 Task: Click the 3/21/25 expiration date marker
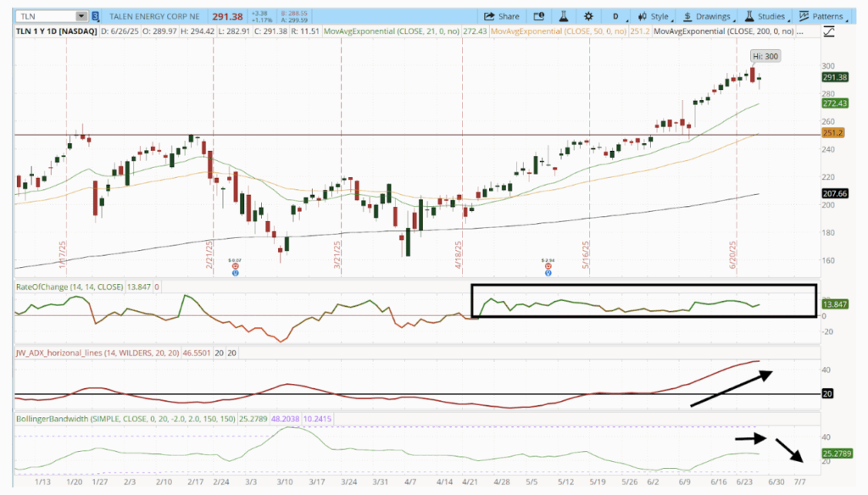coord(337,254)
